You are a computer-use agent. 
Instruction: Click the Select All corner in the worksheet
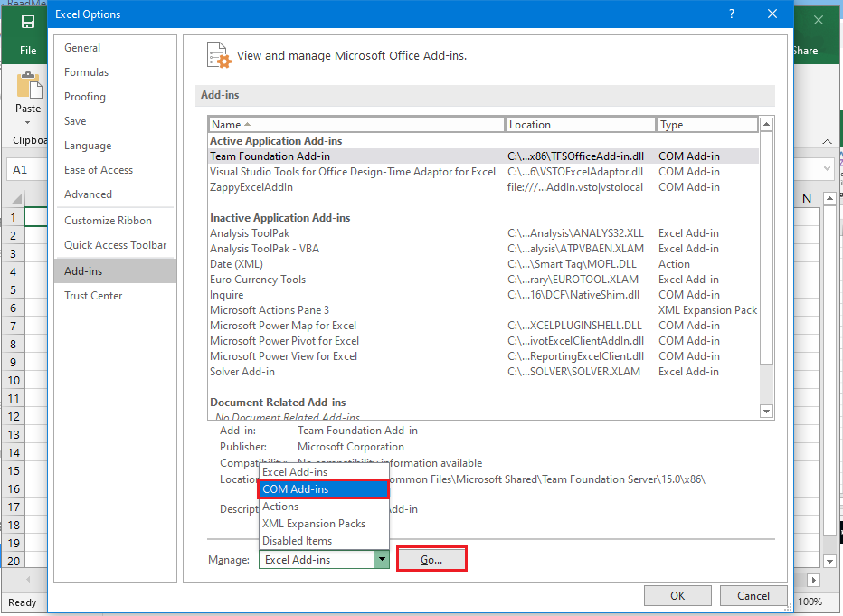(x=14, y=199)
